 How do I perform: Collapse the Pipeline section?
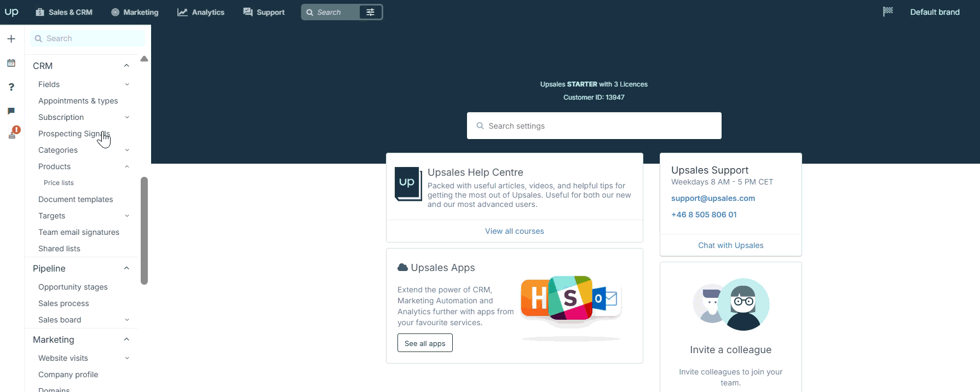(x=126, y=268)
